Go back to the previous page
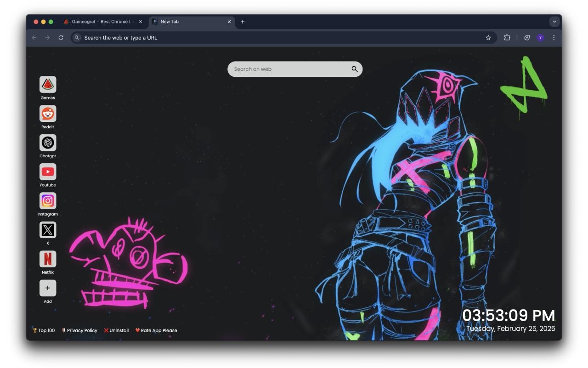Screen dimensions: 588x368 pyautogui.click(x=34, y=38)
